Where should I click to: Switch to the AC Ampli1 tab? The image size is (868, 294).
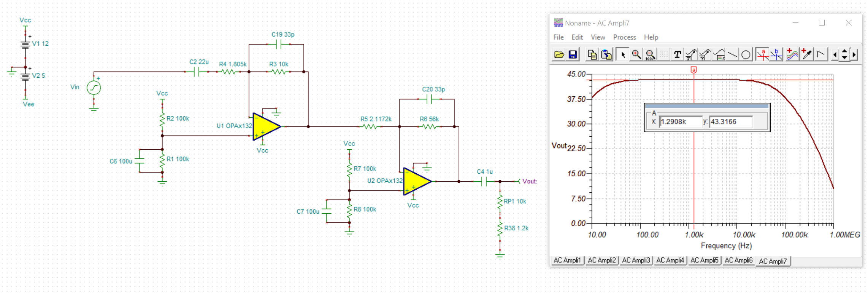(x=567, y=260)
